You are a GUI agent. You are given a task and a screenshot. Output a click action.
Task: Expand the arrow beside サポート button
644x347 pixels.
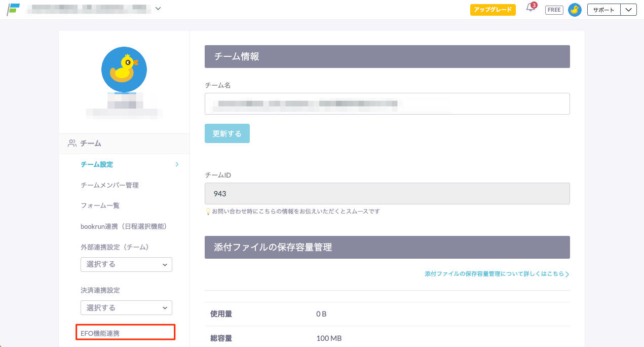point(628,10)
